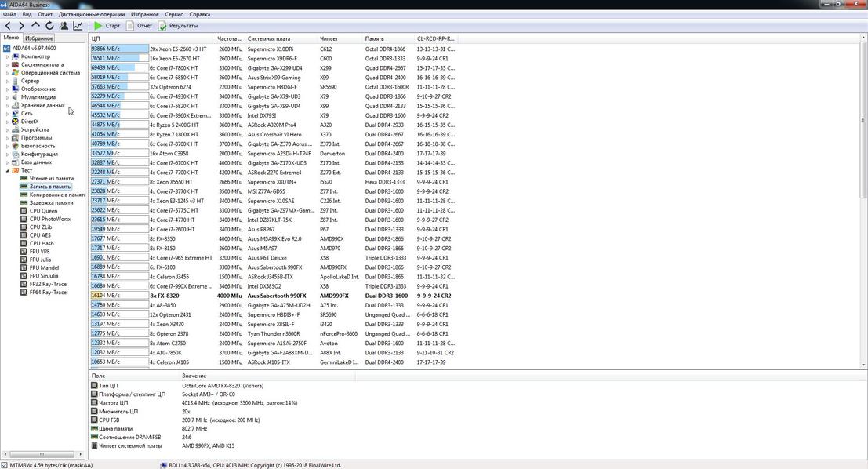Click the FPU SinJulia benchmark icon

click(24, 276)
